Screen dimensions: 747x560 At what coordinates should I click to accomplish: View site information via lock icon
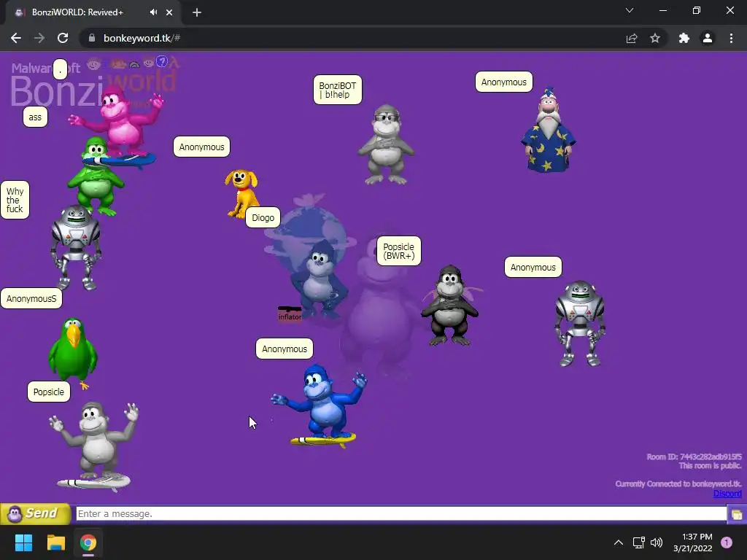tap(92, 38)
